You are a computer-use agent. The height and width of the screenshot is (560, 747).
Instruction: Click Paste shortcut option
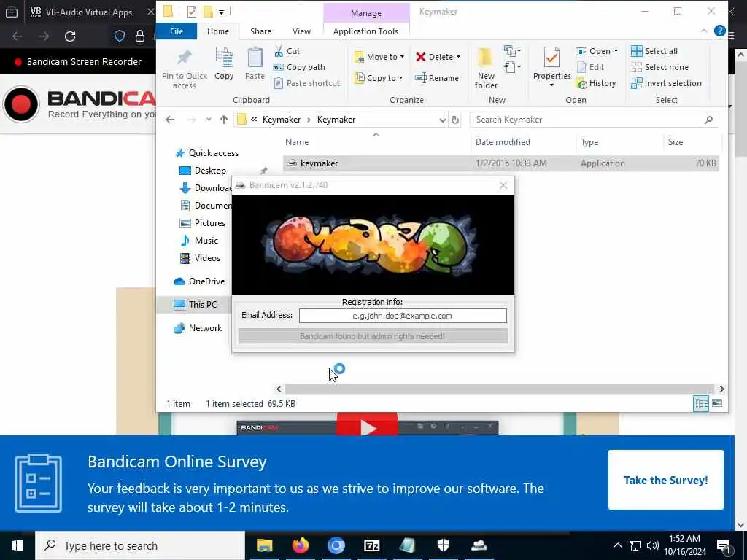(307, 83)
